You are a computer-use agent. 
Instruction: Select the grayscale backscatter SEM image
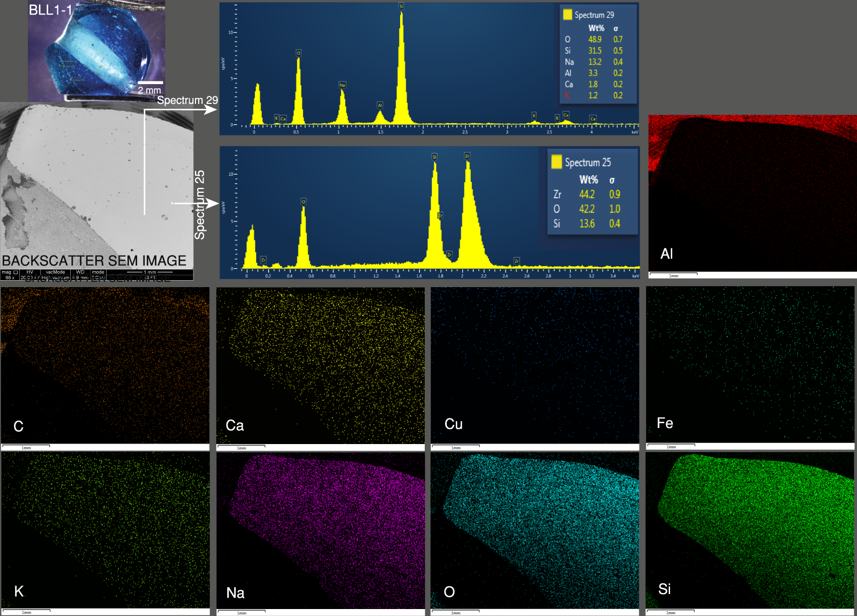[97, 191]
